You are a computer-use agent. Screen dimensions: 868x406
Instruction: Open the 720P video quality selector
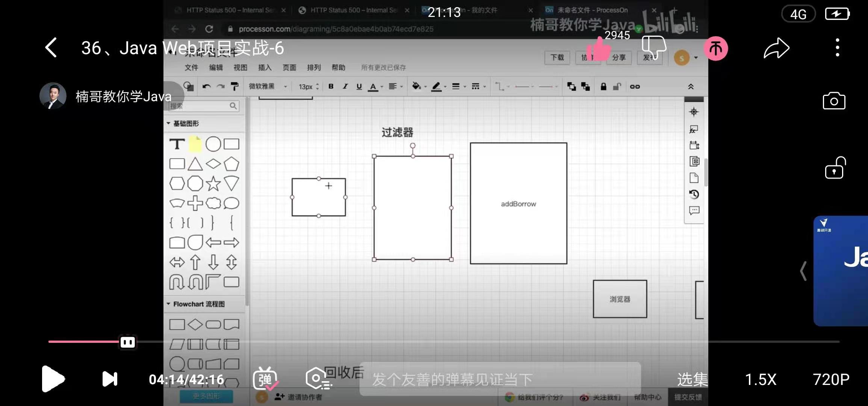[831, 380]
